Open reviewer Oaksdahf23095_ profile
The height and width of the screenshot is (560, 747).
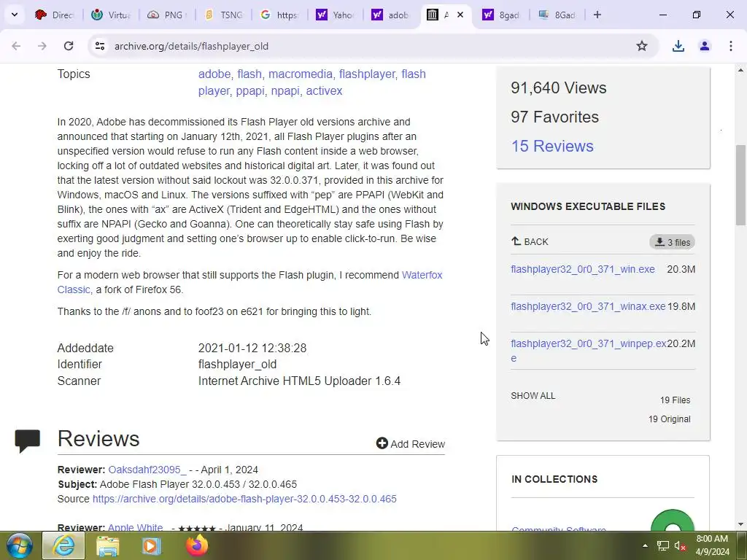coord(147,470)
